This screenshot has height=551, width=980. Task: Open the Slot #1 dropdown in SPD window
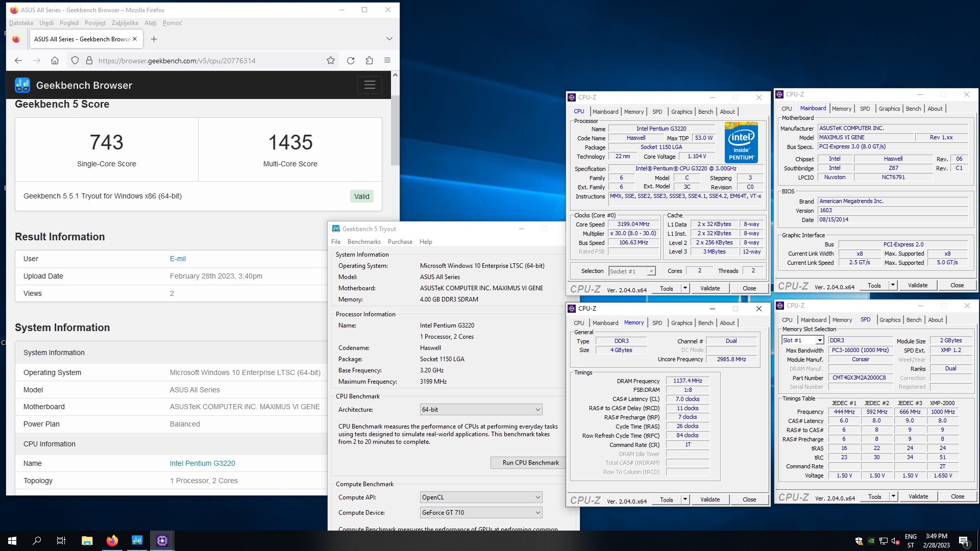tap(802, 340)
